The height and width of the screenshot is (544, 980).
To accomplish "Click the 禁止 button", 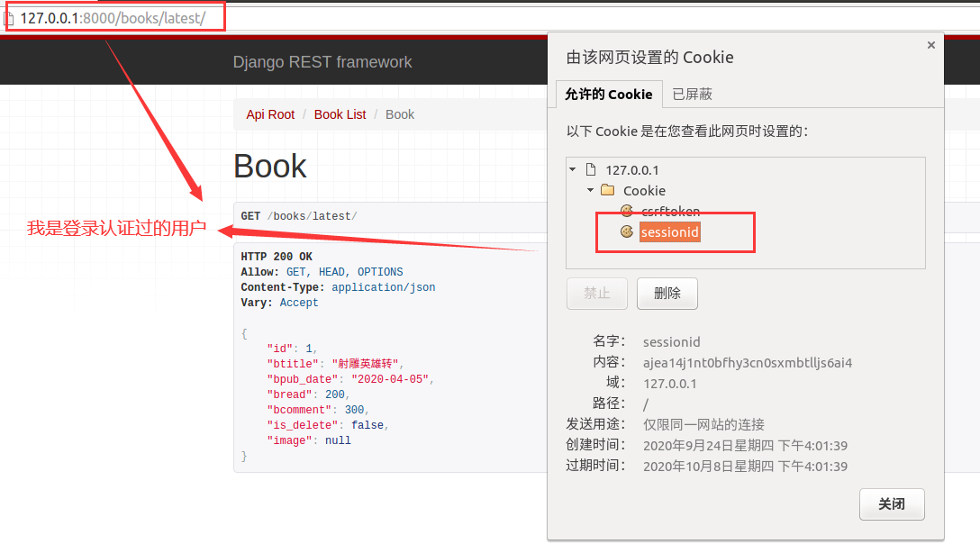I will click(597, 294).
